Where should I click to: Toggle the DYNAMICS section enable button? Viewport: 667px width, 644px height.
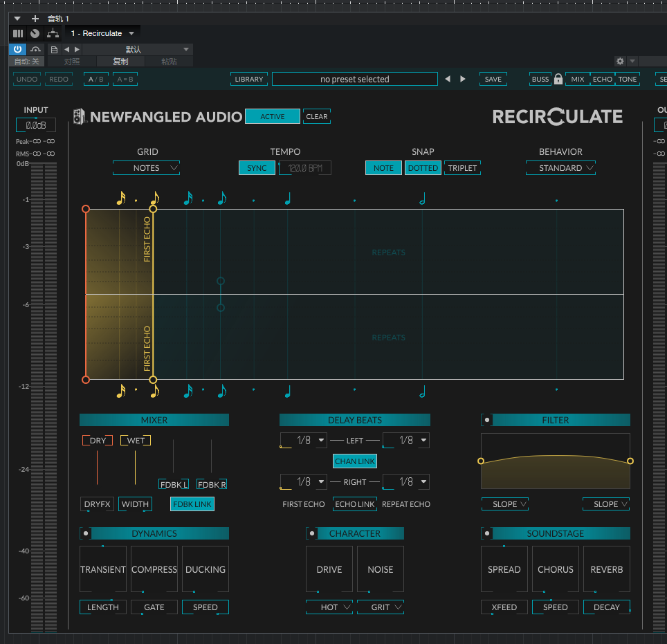point(86,533)
